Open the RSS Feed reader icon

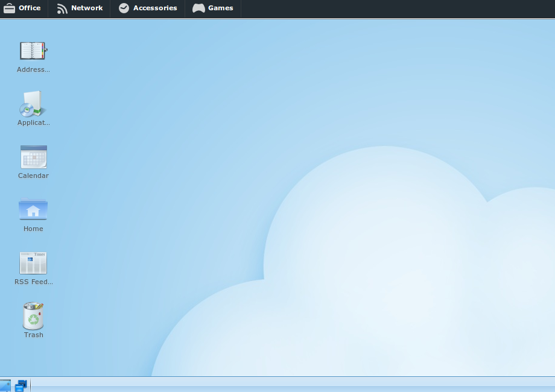(x=33, y=263)
